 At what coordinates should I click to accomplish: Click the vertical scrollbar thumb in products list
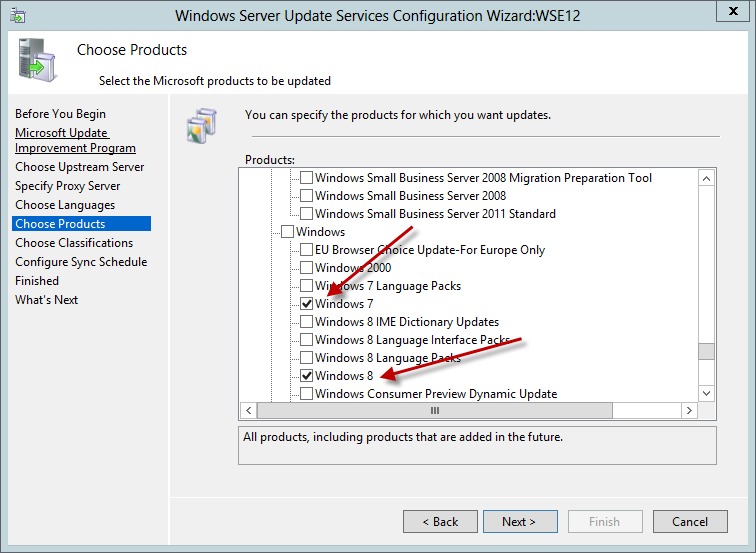coord(706,351)
